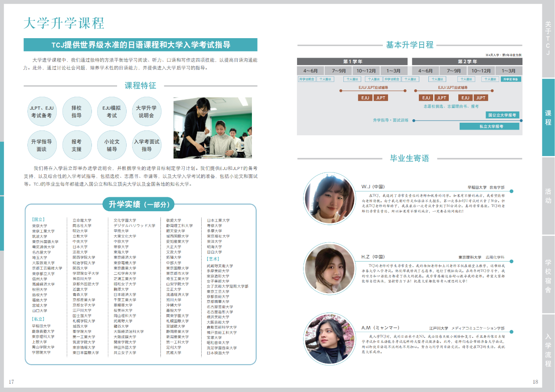Select the 入学考面试指导 circle

click(147, 145)
